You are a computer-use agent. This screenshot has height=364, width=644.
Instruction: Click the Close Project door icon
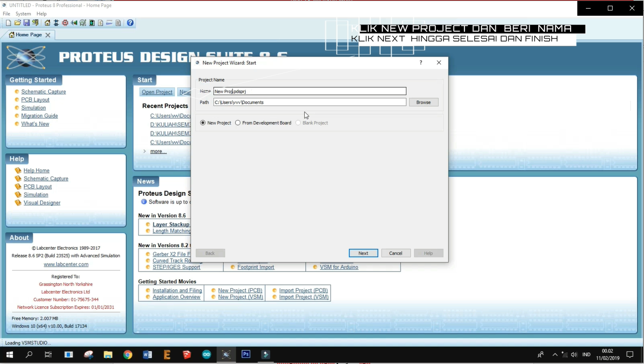click(x=35, y=23)
